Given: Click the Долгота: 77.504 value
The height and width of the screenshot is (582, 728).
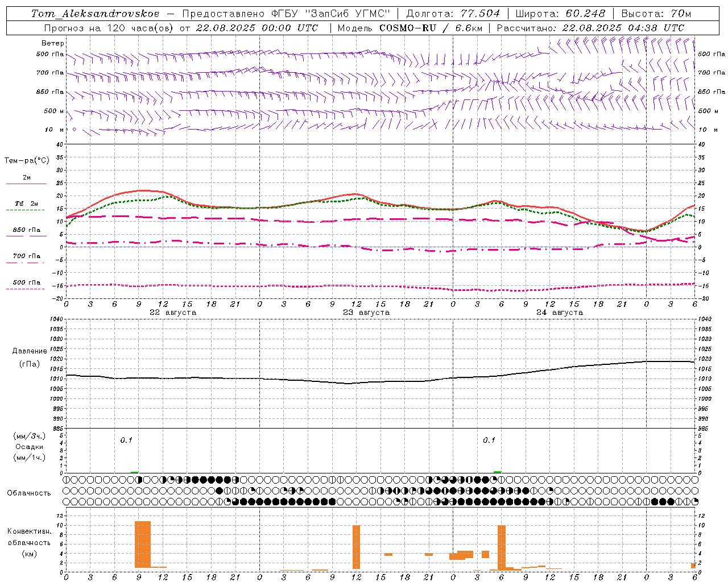Looking at the screenshot, I should (453, 14).
